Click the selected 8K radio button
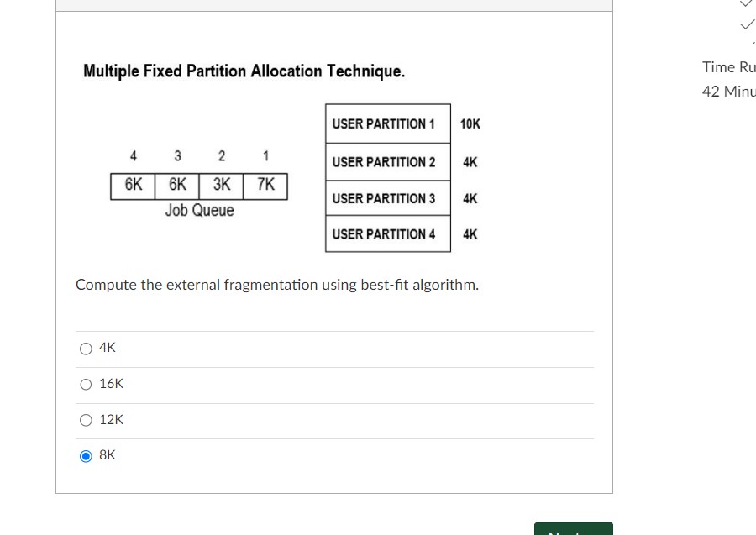756x535 pixels. [x=86, y=455]
